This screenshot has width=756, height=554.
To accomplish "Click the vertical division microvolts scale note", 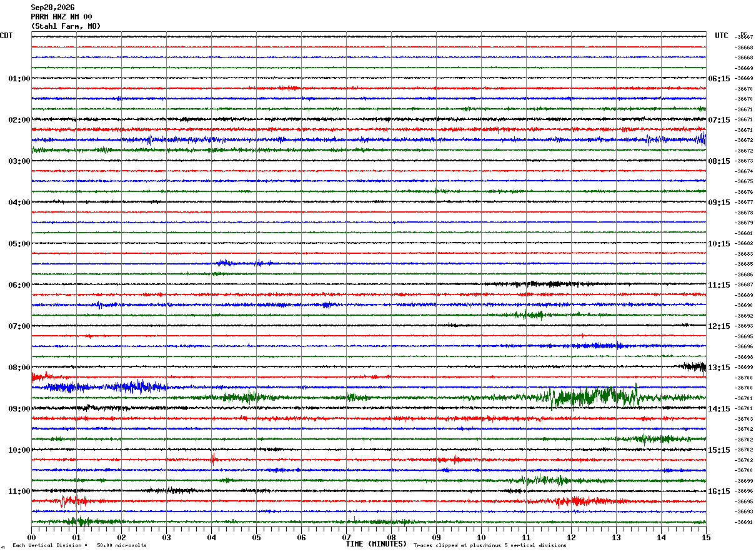I will pos(79,545).
